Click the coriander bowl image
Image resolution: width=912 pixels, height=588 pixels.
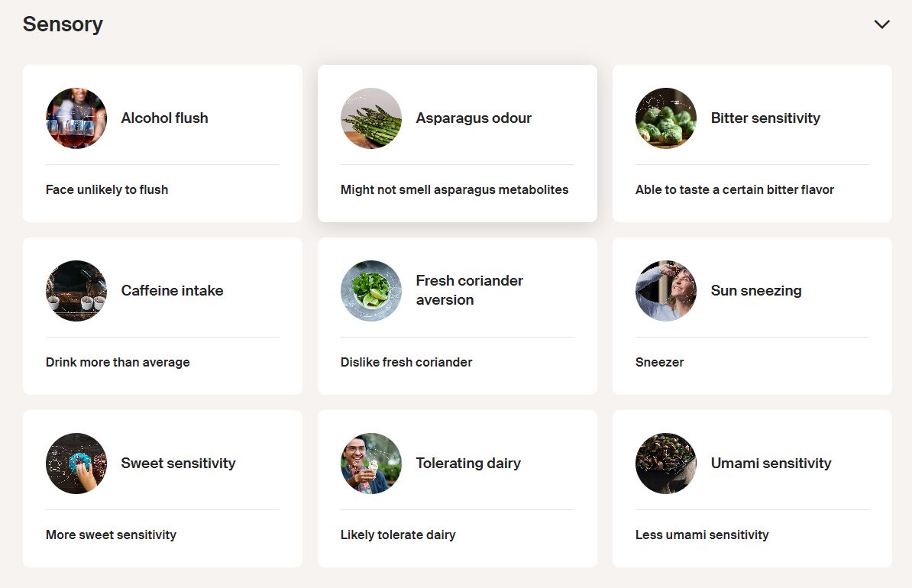coord(371,291)
